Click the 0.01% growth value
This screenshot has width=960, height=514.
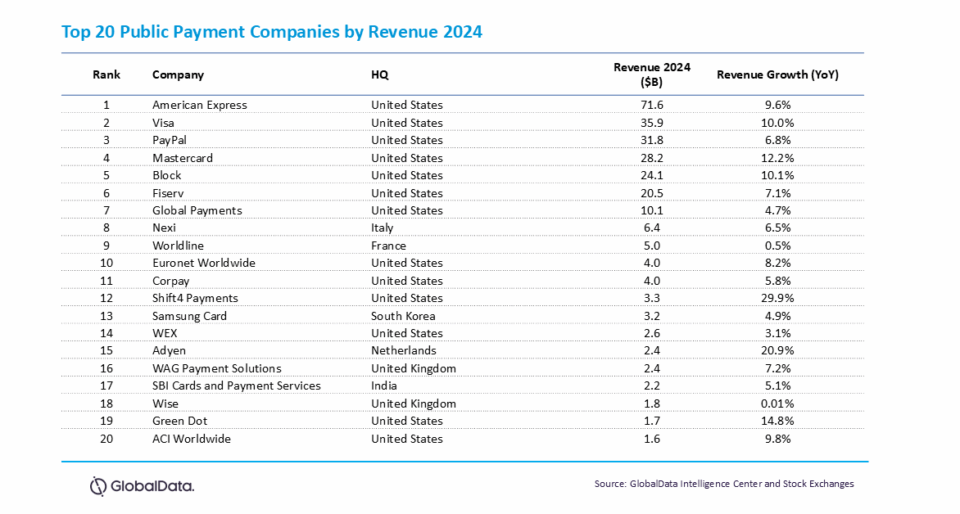[778, 403]
